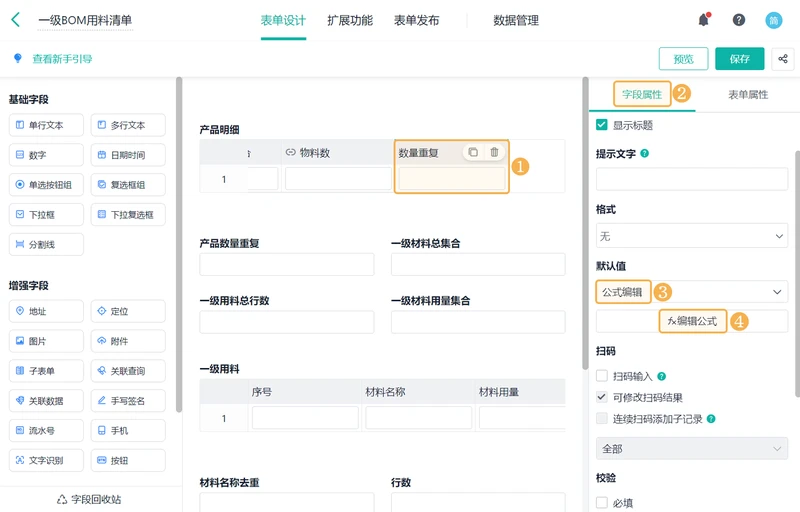Open the 默认值 公式编辑 dropdown
Image resolution: width=800 pixels, height=512 pixels.
[x=692, y=292]
